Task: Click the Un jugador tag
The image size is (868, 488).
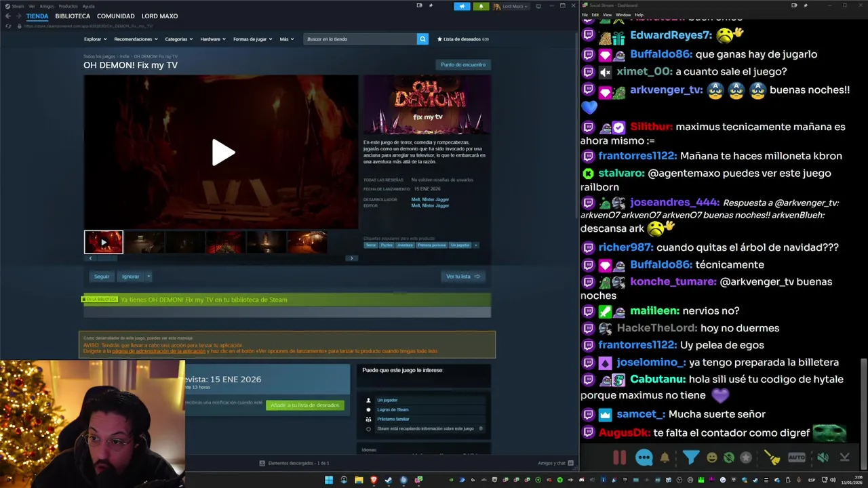Action: tap(460, 245)
